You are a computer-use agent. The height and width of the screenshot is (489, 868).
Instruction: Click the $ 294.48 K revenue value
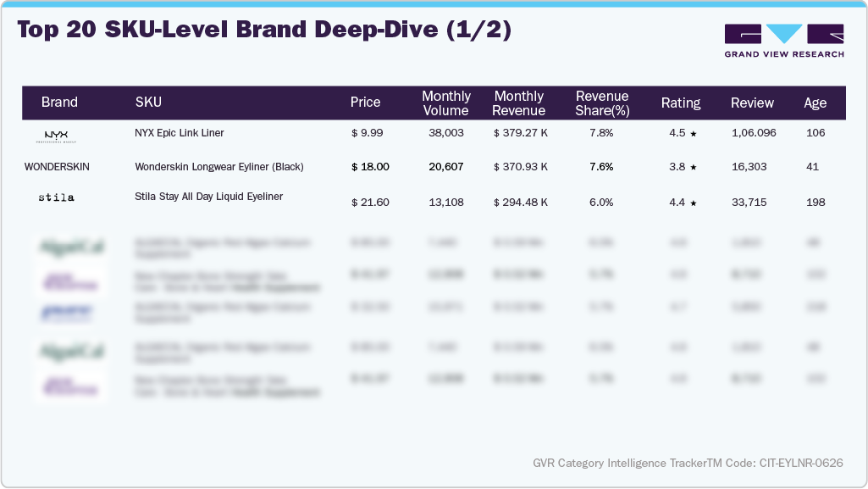(x=520, y=203)
